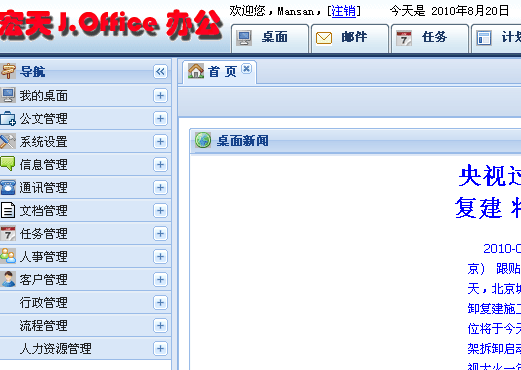Viewport: 521px width, 370px height.
Task: Expand the 通讯管理 section
Action: [x=160, y=187]
